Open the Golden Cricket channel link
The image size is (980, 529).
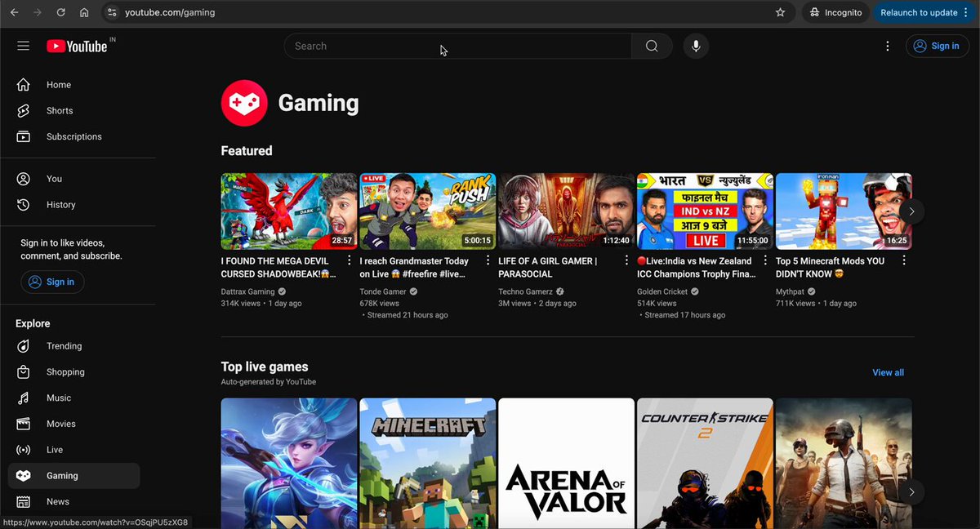(664, 291)
